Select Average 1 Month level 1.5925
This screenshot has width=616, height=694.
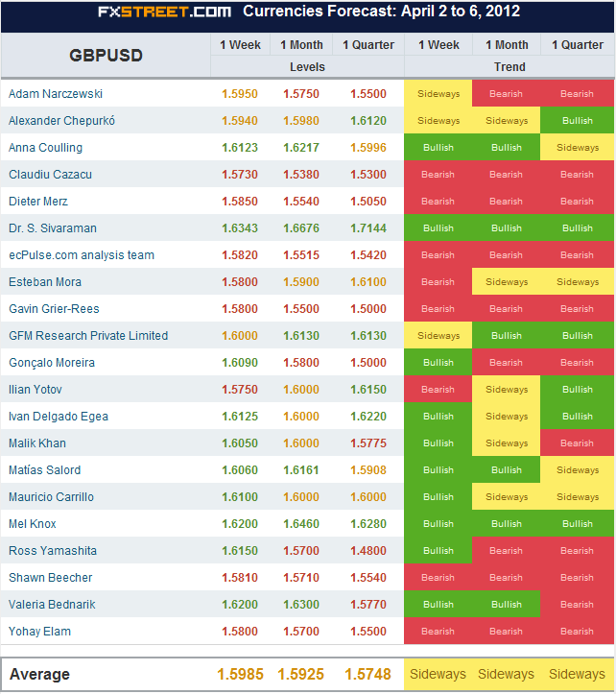point(301,675)
